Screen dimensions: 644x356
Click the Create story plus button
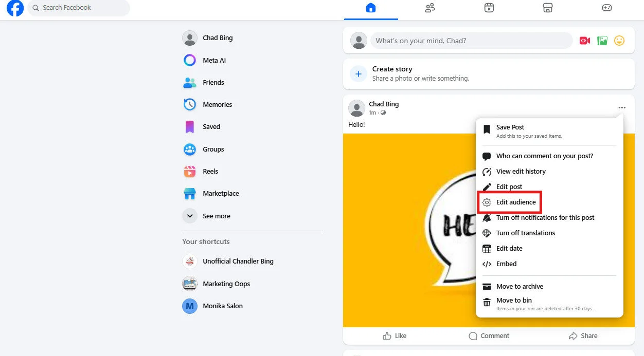pyautogui.click(x=359, y=74)
